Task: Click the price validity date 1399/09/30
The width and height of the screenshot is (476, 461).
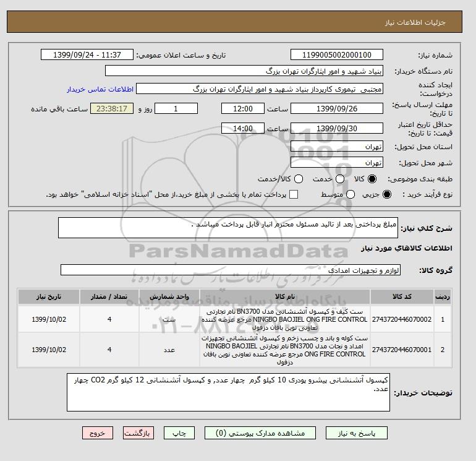Action: [337, 128]
